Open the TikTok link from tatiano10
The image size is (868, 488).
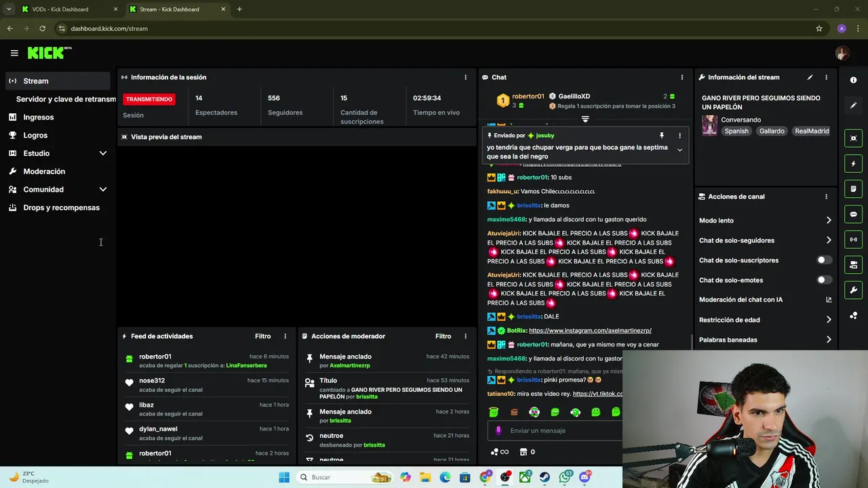coord(597,394)
